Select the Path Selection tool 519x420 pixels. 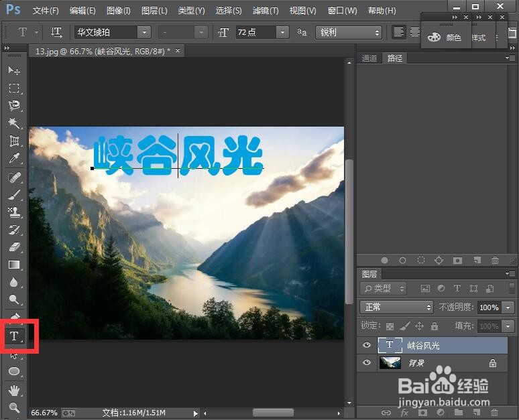[14, 354]
